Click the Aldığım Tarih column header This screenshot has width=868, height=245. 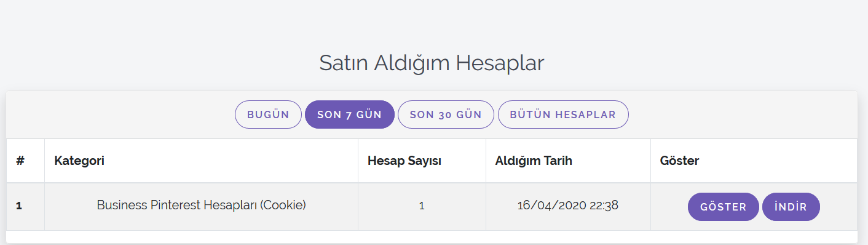coord(534,161)
